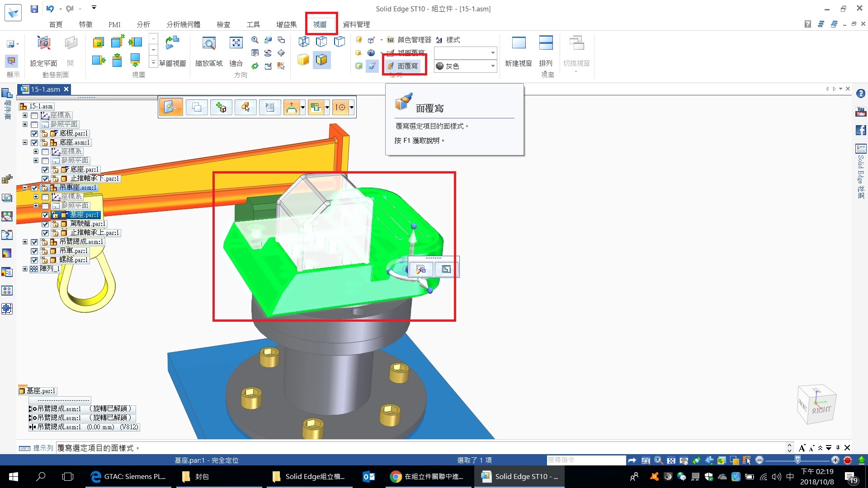The height and width of the screenshot is (488, 868).
Task: Open the empty style dropdown above 灰色
Action: point(493,53)
